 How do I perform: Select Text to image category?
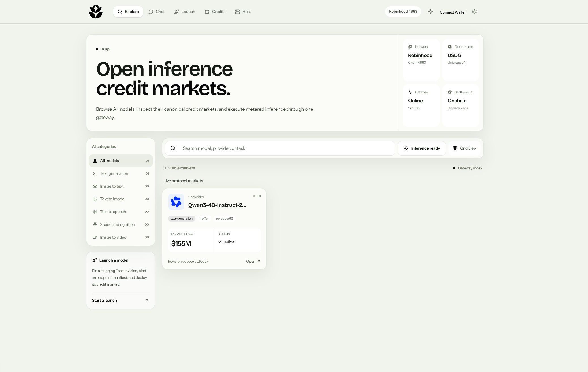121,199
